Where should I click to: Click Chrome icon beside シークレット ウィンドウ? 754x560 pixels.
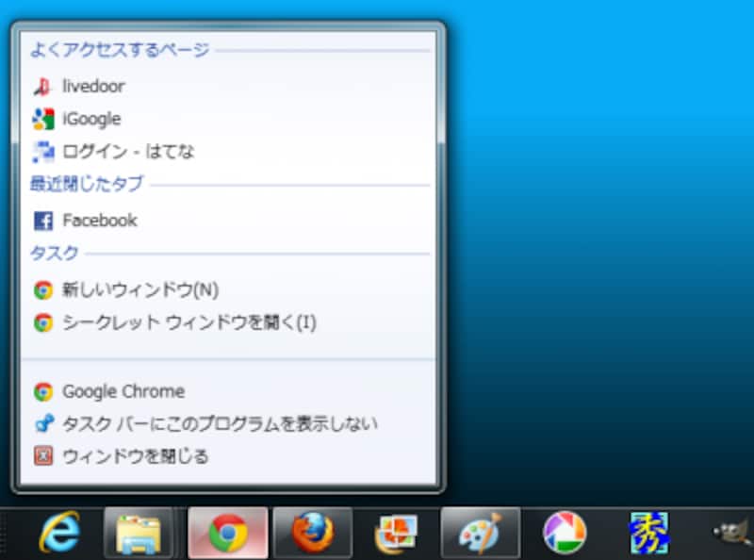coord(43,322)
